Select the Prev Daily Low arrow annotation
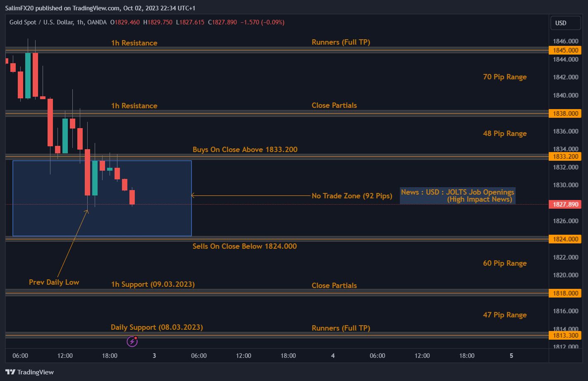This screenshot has height=381, width=588. 54,282
